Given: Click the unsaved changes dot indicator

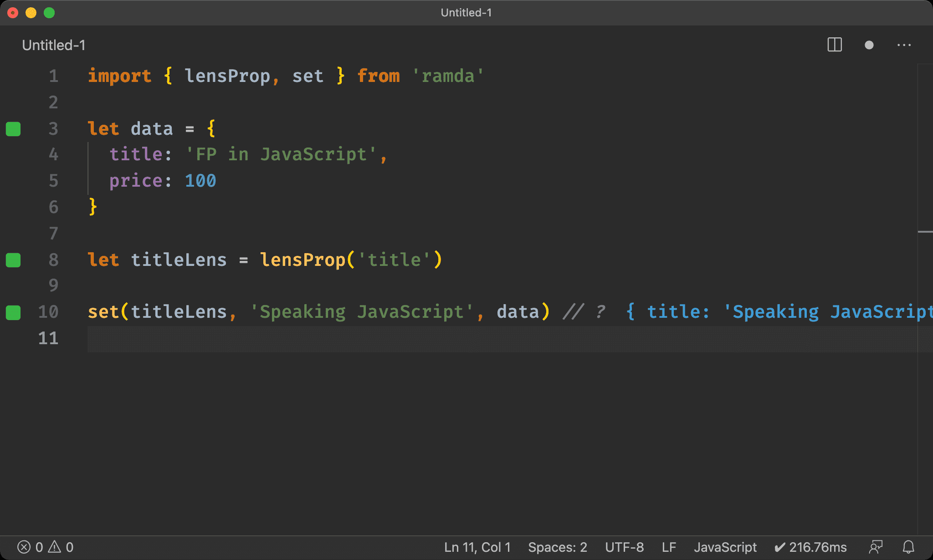Looking at the screenshot, I should pyautogui.click(x=869, y=45).
